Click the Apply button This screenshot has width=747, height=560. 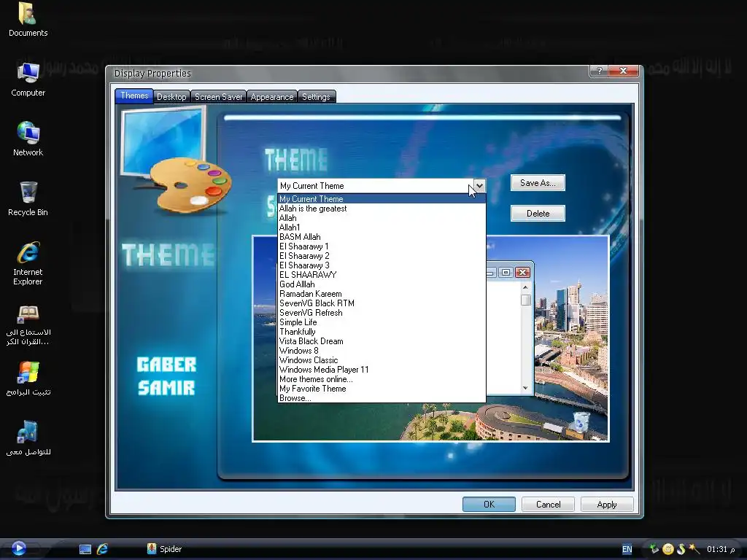click(607, 505)
